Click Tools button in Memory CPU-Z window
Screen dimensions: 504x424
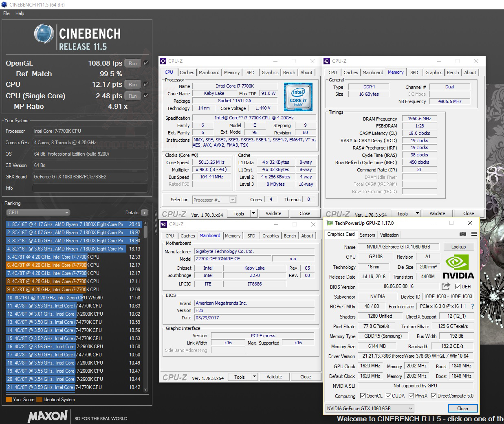[403, 213]
